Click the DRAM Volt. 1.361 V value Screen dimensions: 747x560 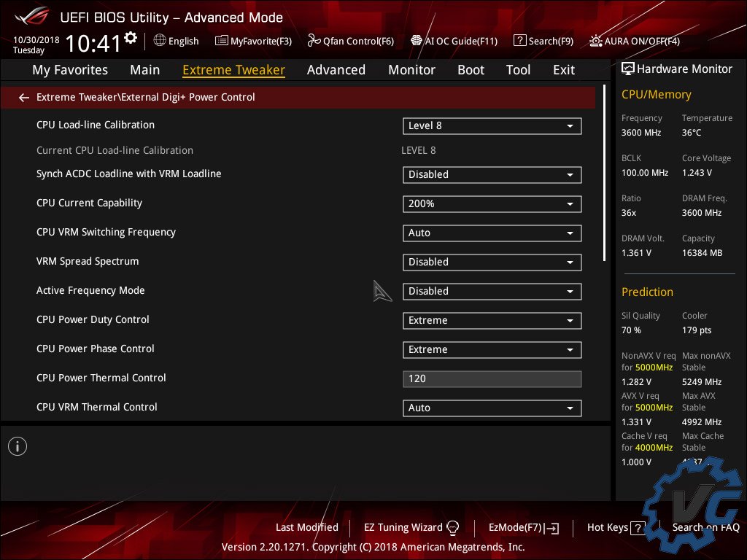coord(636,253)
